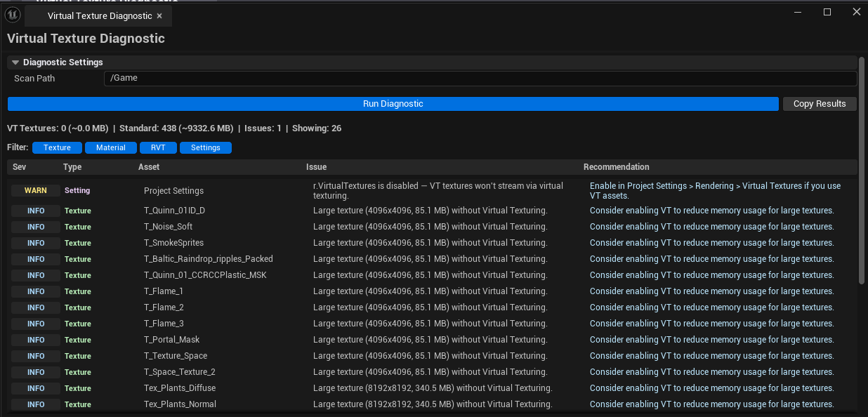
Task: Click the Enable in Project Settings recommendation
Action: point(715,191)
